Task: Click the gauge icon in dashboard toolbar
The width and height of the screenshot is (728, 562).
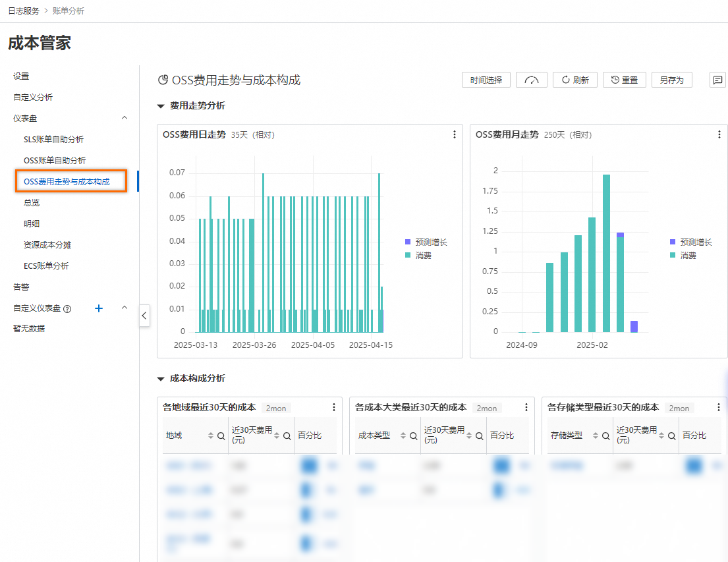Action: point(532,80)
